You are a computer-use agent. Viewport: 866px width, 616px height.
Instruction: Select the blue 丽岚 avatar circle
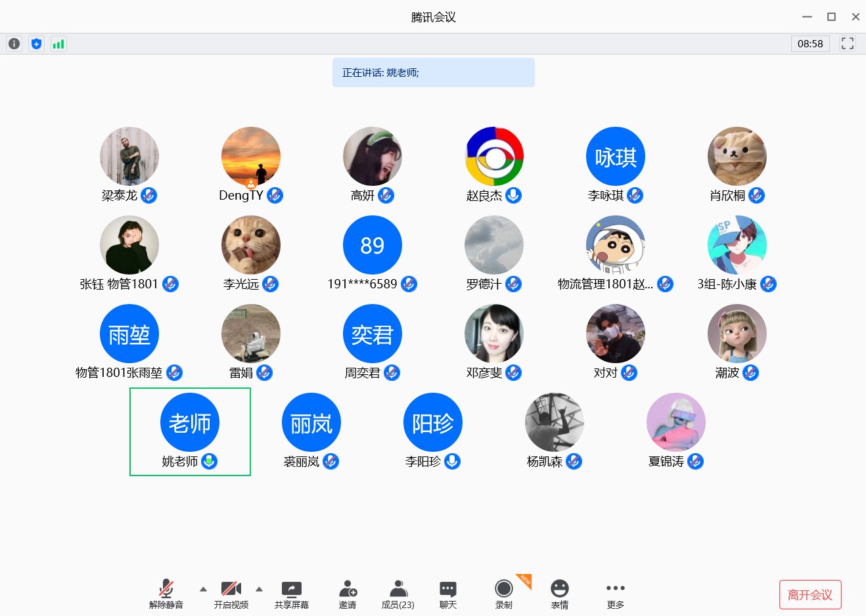(311, 422)
